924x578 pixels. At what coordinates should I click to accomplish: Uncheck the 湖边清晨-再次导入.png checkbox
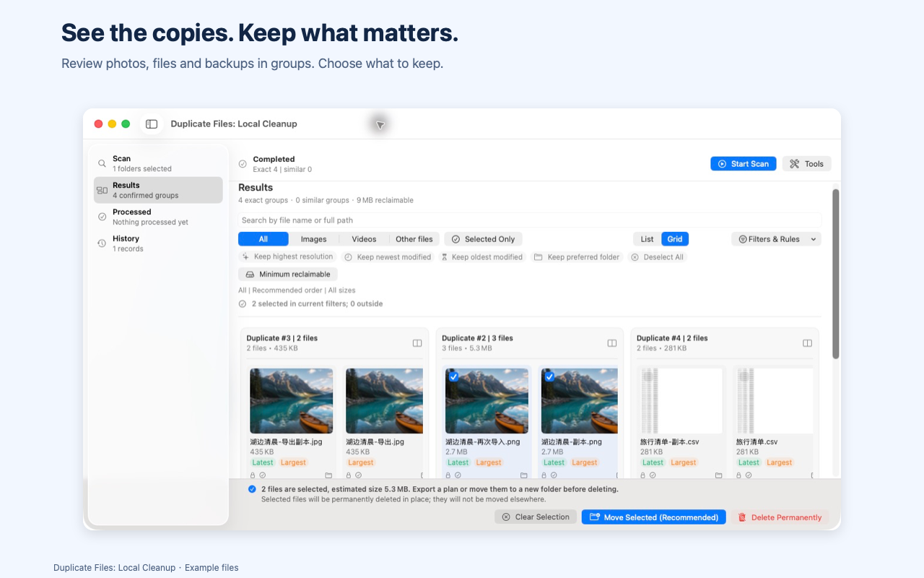pos(453,376)
